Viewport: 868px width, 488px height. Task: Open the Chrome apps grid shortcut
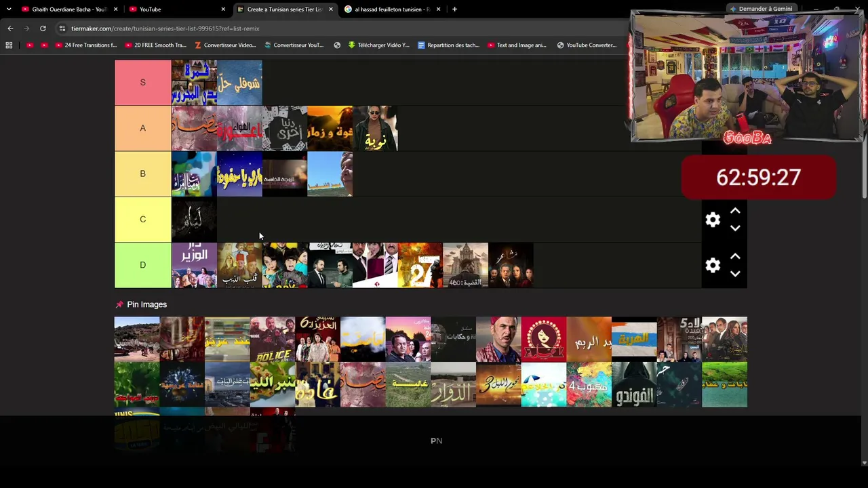9,45
